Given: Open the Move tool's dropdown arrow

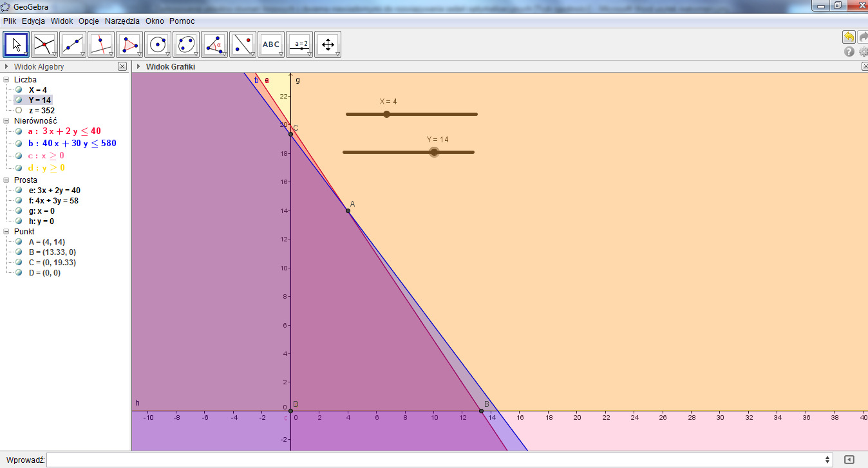Looking at the screenshot, I should (26, 55).
